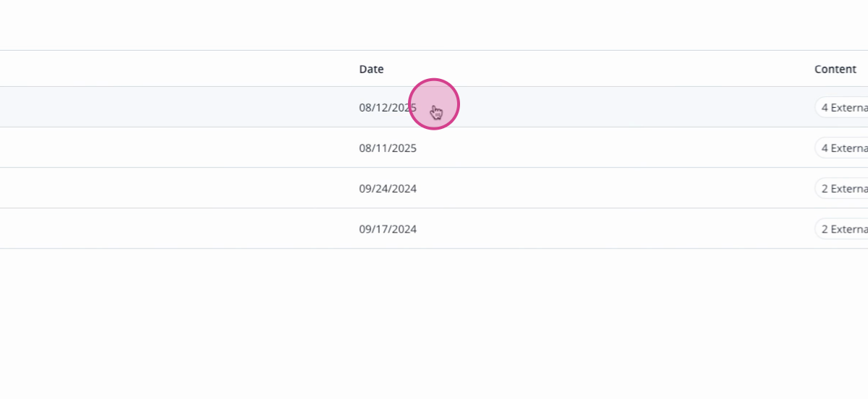Screen dimensions: 868x399
Task: Click empty leftmost cell of 09/17/2024 row
Action: pos(174,229)
